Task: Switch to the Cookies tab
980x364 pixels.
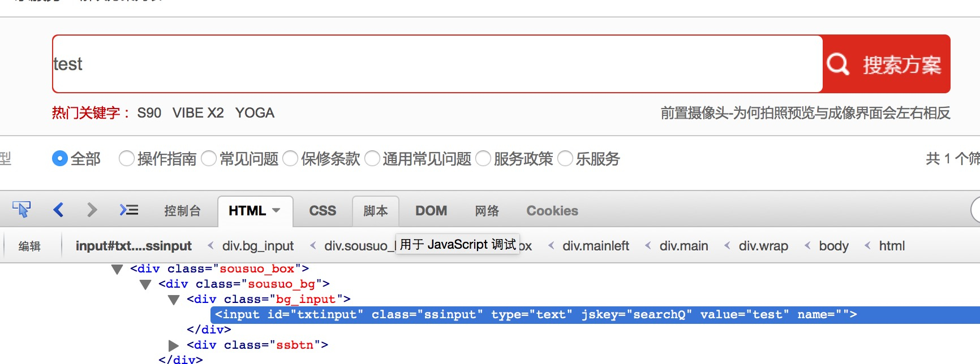Action: (552, 211)
